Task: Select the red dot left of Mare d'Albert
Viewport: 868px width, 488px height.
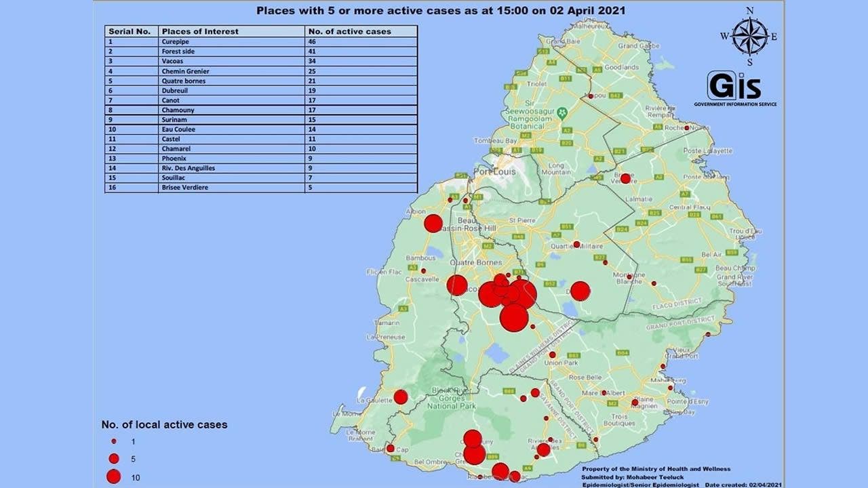Action: point(604,392)
